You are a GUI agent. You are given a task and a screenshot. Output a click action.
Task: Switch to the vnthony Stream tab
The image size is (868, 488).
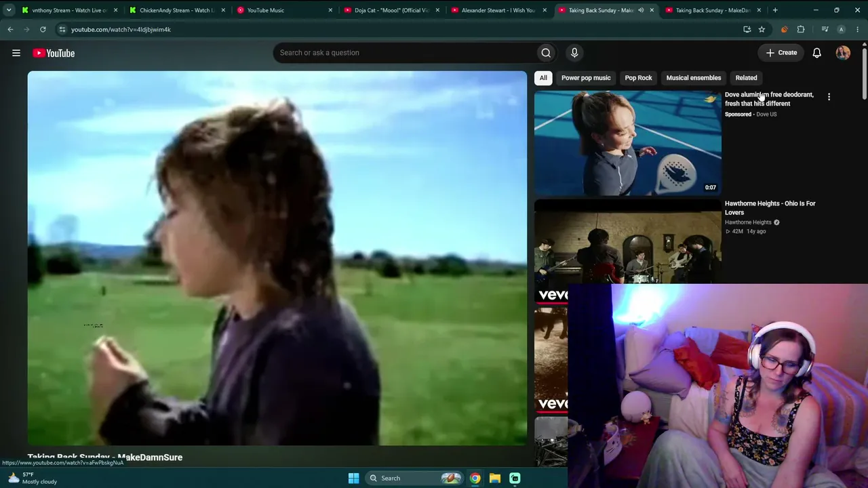pyautogui.click(x=70, y=10)
